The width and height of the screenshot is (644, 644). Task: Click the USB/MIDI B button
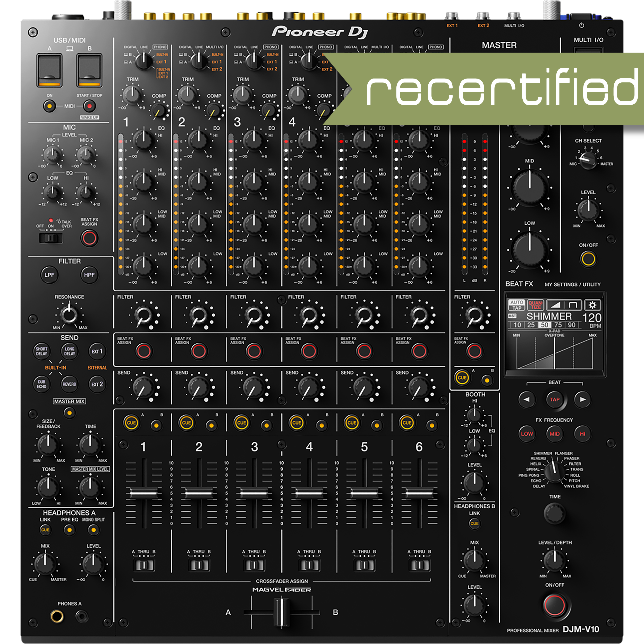pyautogui.click(x=89, y=70)
